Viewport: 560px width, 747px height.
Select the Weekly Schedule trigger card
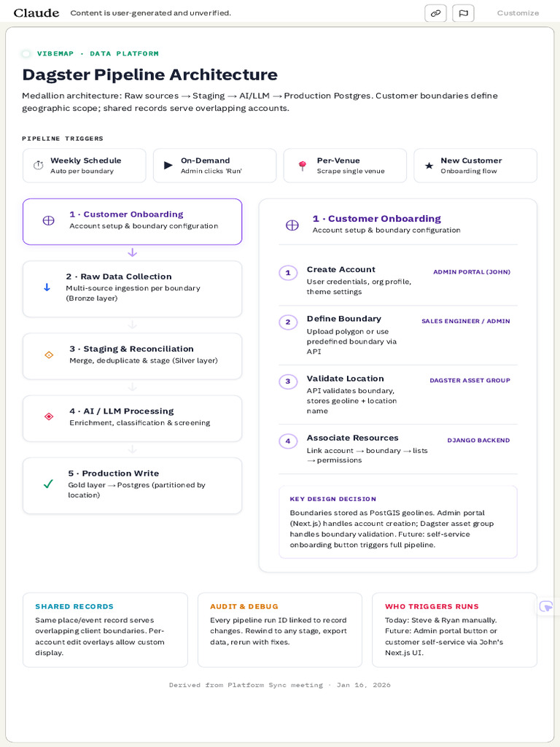[85, 166]
